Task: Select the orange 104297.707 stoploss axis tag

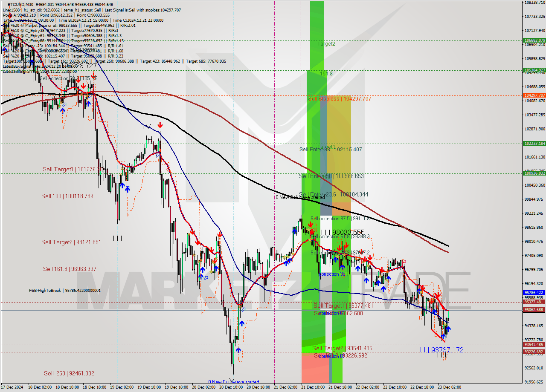Action: 534,95
